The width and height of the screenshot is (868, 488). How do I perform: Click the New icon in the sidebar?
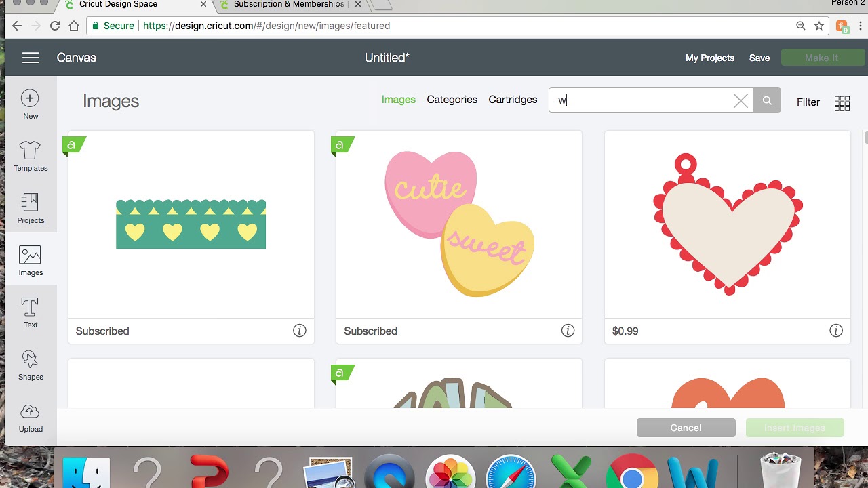[x=31, y=105]
